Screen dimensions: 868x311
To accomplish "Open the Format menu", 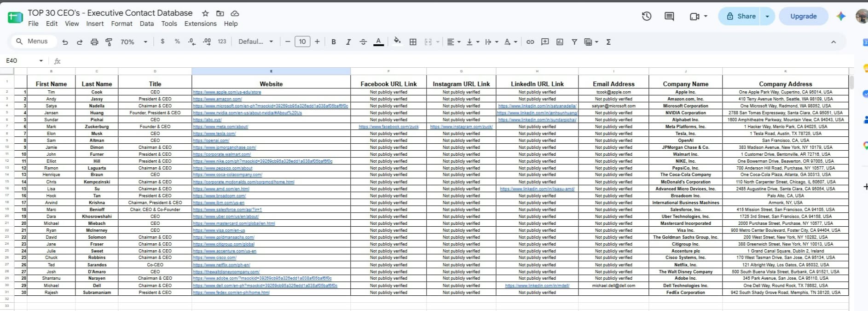I will coord(122,23).
